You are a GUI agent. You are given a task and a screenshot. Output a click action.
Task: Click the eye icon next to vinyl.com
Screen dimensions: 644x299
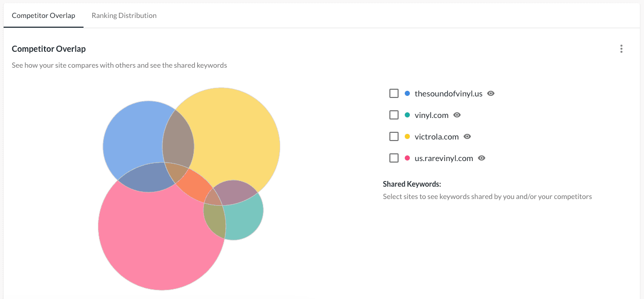tap(456, 115)
